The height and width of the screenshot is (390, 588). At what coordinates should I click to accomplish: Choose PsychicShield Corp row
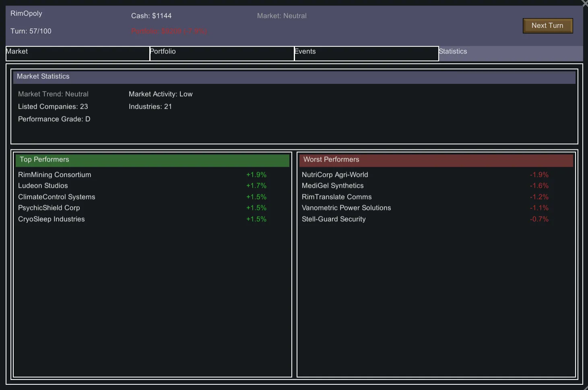click(x=49, y=208)
